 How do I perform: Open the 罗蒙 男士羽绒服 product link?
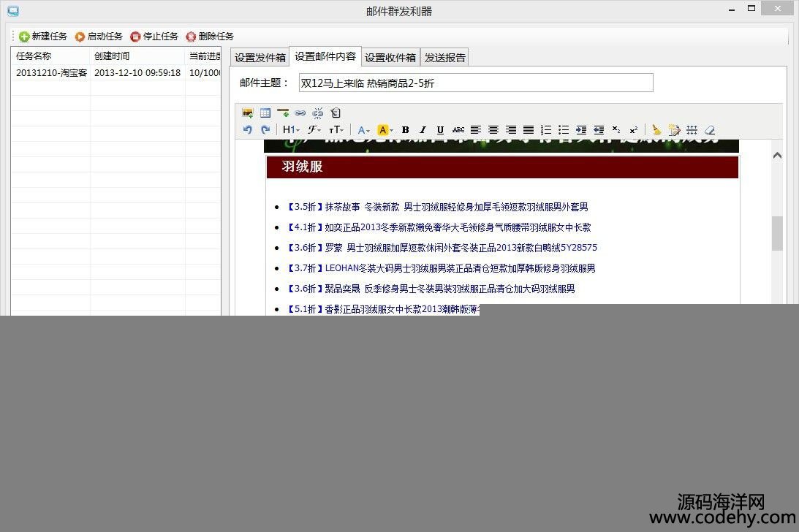click(x=442, y=248)
